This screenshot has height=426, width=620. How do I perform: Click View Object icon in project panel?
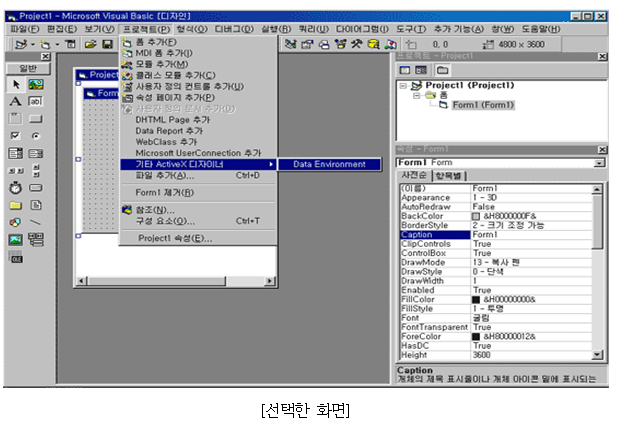tap(421, 70)
